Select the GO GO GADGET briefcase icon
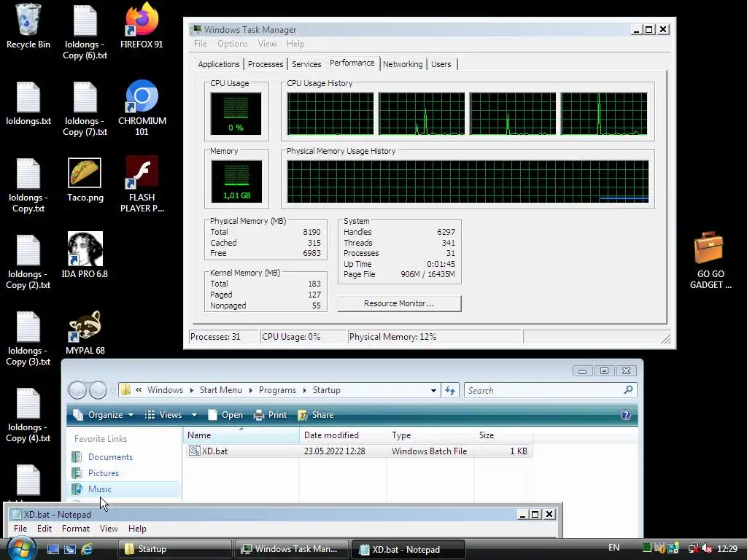747x560 pixels. click(x=710, y=260)
